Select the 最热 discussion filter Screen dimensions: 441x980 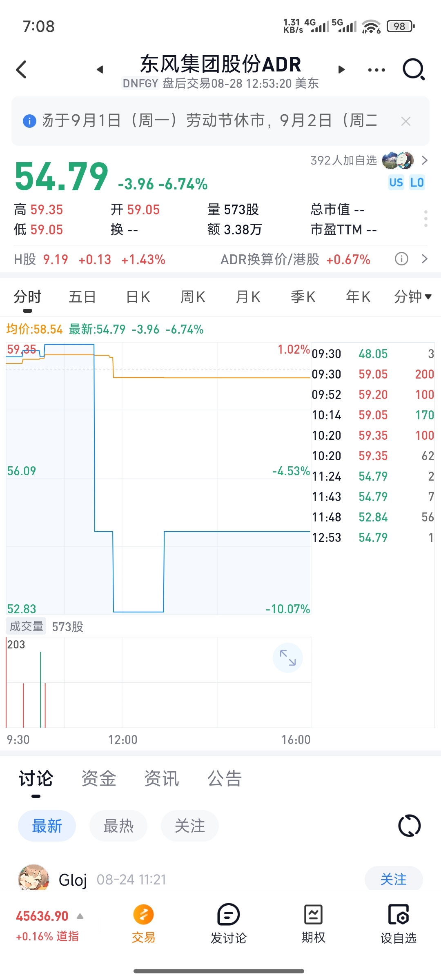(x=118, y=826)
